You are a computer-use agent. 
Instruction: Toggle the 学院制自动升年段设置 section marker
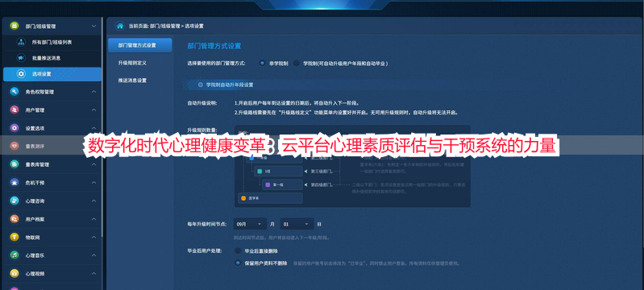tap(201, 85)
